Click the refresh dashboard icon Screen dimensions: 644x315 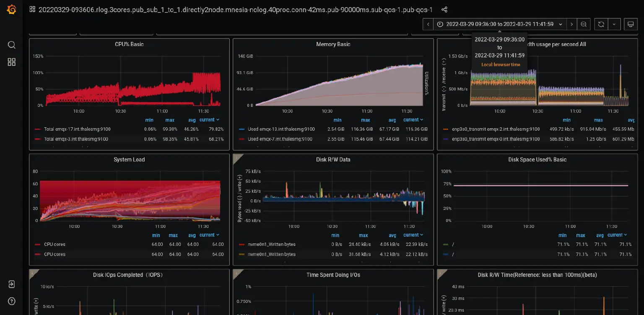(600, 24)
